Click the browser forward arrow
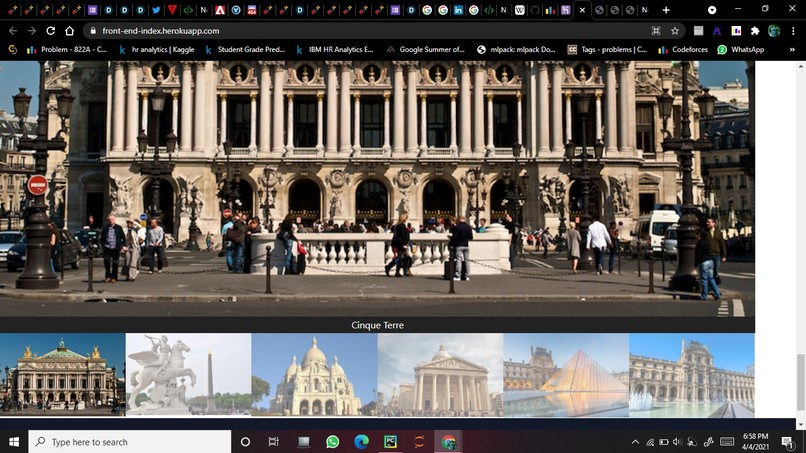 click(x=32, y=31)
